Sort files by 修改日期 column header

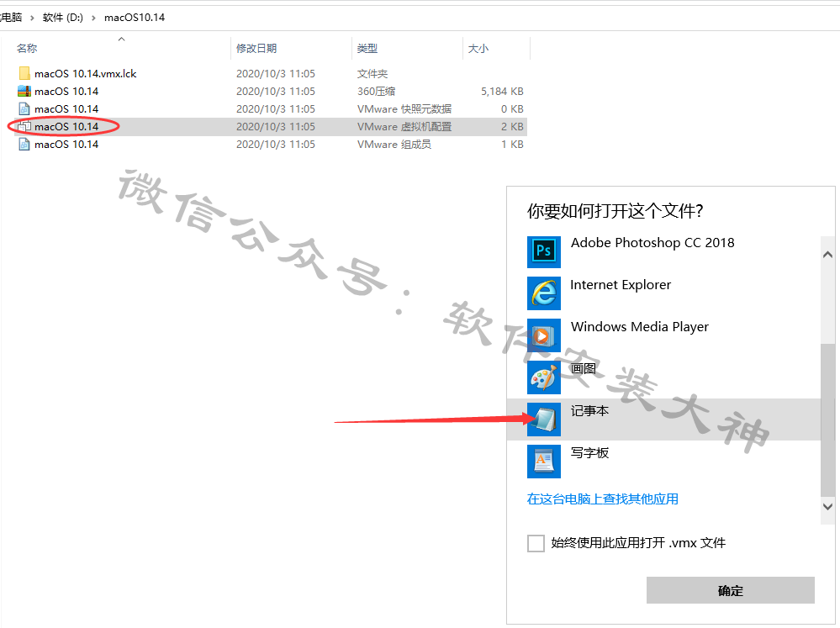(256, 48)
